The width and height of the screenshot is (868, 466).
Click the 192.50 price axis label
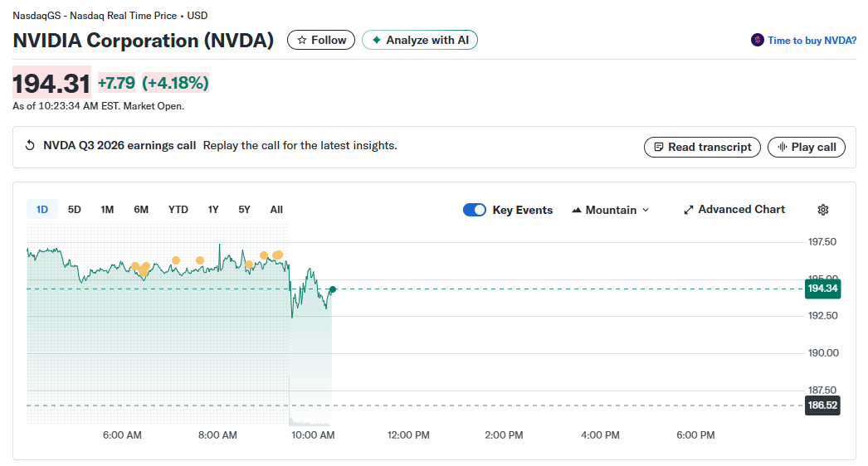coord(822,315)
